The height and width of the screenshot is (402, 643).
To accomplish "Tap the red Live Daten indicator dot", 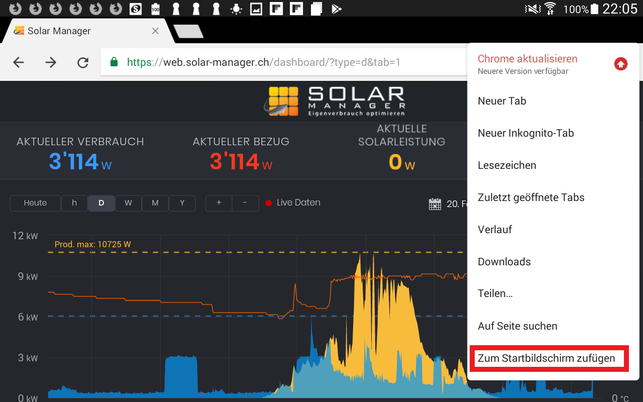I will 269,203.
